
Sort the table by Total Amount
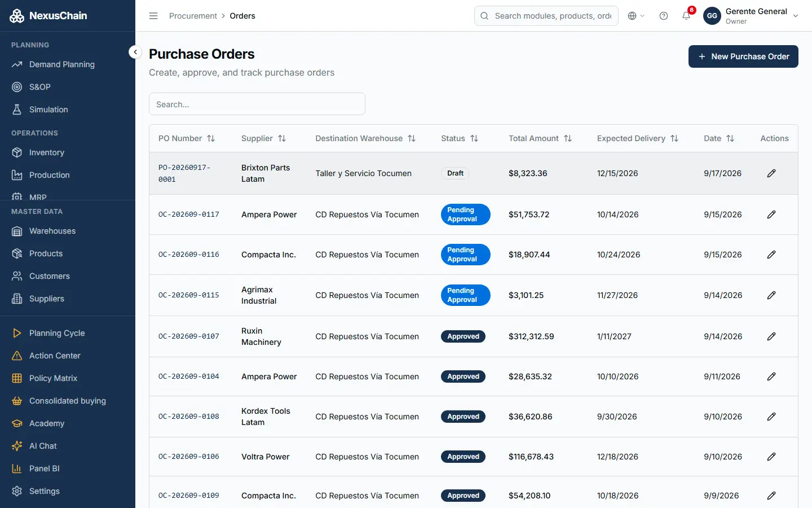(x=540, y=138)
